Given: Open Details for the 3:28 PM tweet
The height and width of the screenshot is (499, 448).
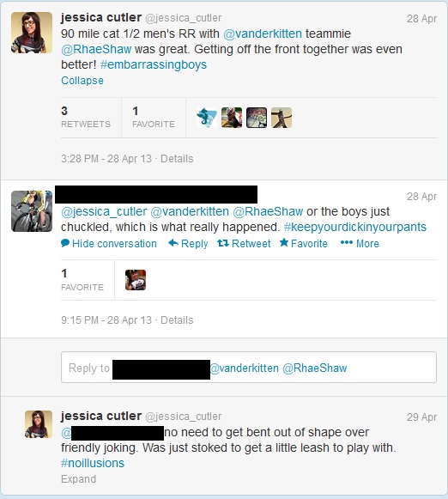Looking at the screenshot, I should coord(177,159).
